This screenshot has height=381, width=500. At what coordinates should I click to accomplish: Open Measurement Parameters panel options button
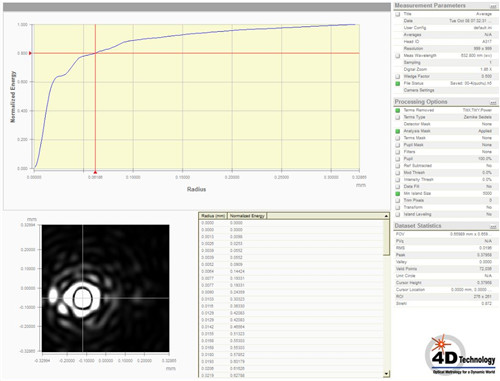493,6
